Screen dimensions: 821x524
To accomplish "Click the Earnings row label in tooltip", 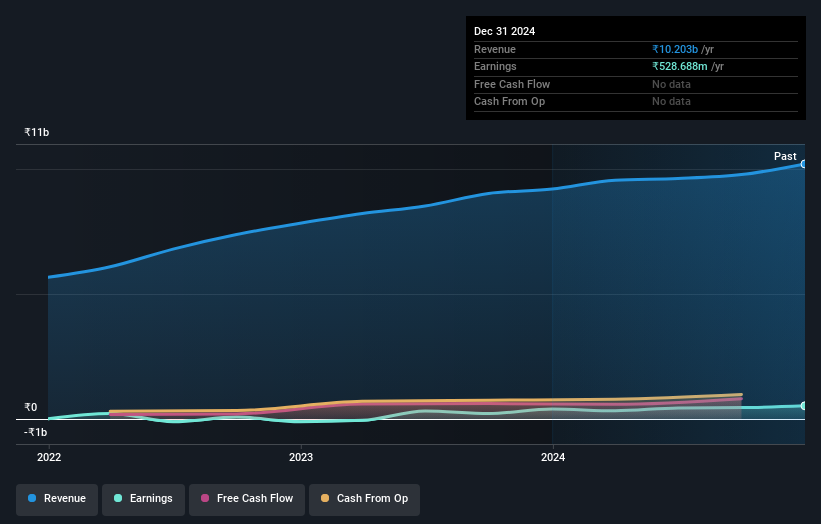I will pos(495,66).
